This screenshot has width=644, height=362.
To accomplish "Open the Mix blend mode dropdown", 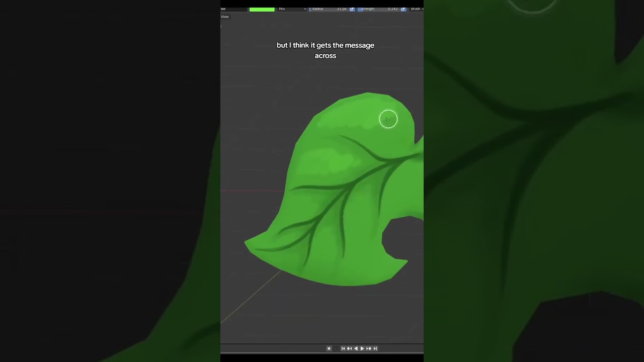I will click(x=292, y=9).
